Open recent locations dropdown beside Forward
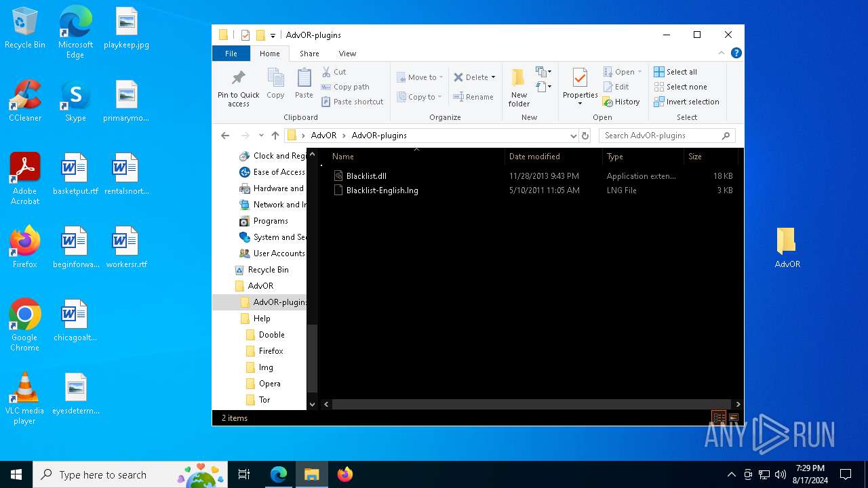868x488 pixels. tap(261, 136)
